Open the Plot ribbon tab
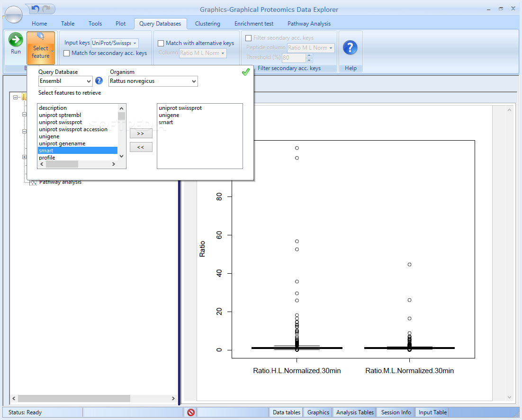The width and height of the screenshot is (522, 420). point(120,24)
